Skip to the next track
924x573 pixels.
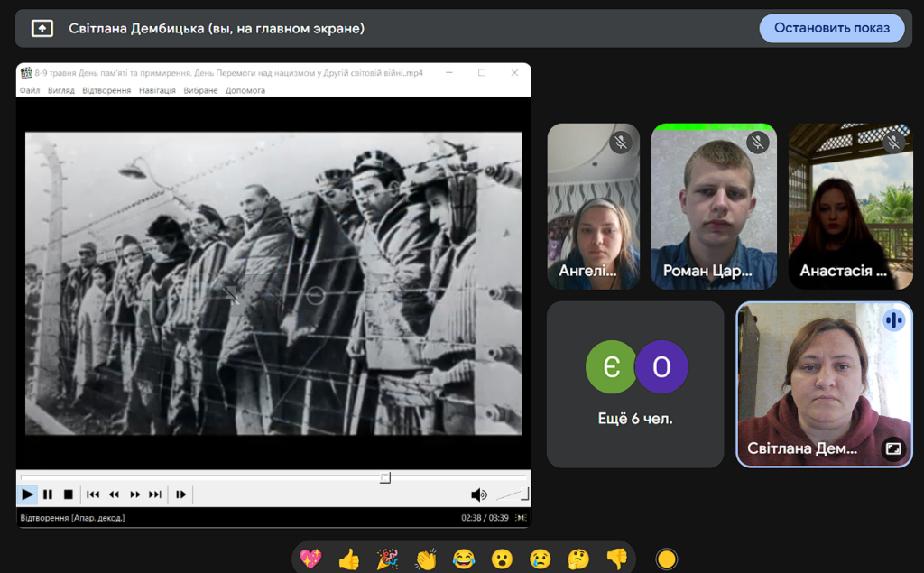[x=155, y=494]
